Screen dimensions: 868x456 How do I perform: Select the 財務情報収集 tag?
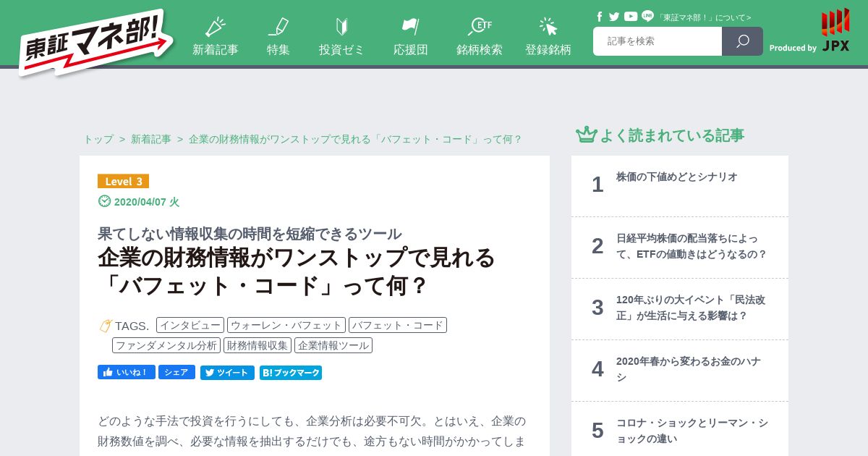(258, 345)
